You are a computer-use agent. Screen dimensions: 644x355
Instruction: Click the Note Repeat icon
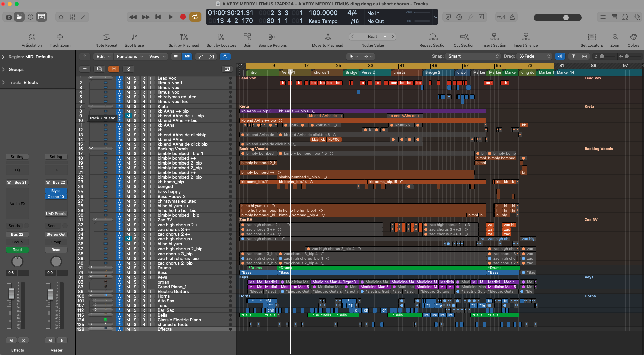tap(106, 37)
